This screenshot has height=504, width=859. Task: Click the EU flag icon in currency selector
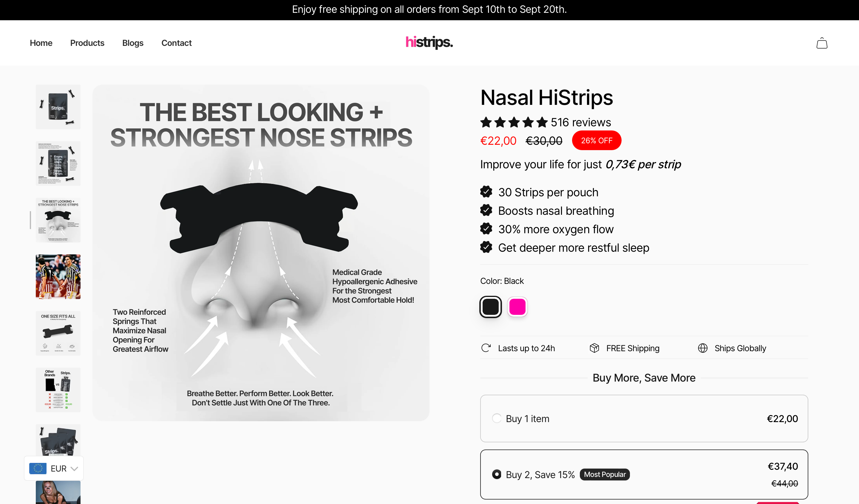(38, 469)
